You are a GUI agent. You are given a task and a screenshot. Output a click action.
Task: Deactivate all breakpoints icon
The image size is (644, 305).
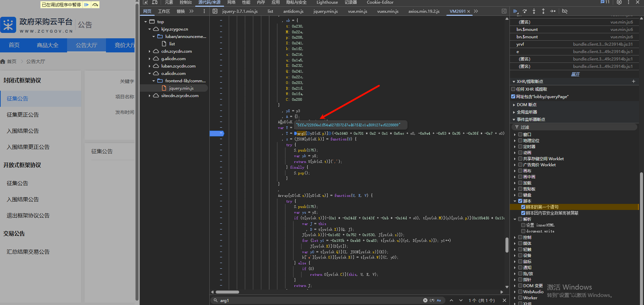[565, 11]
